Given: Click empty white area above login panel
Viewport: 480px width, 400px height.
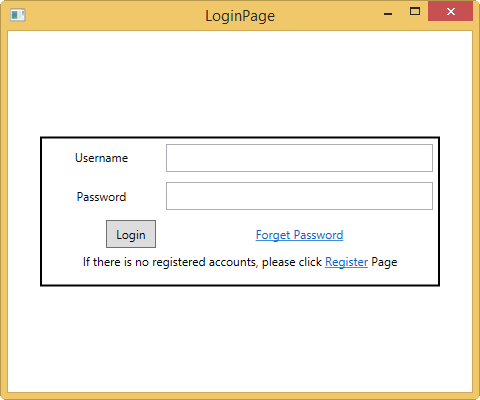Looking at the screenshot, I should (240, 83).
